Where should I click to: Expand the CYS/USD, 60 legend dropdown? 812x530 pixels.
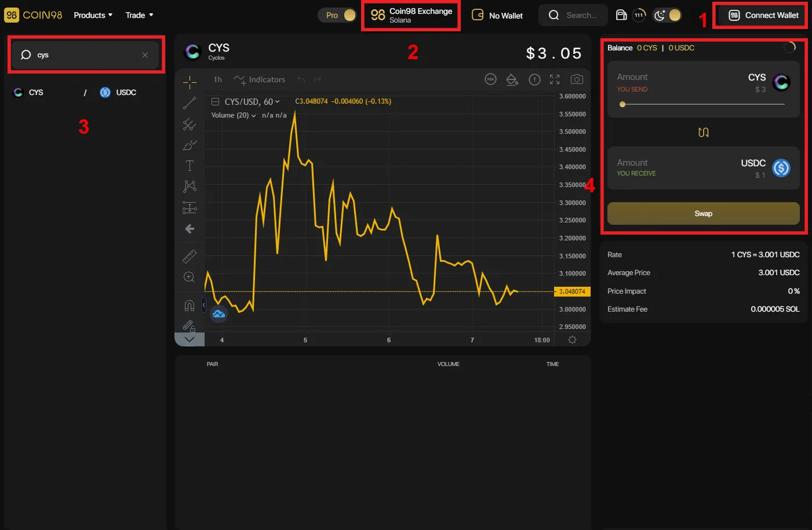(x=277, y=101)
